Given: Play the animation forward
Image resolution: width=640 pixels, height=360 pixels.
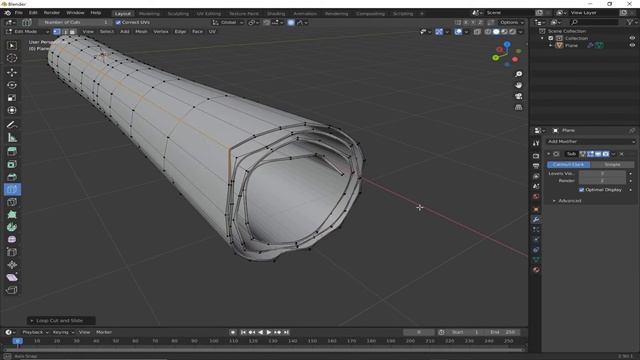Looking at the screenshot, I should coord(269,332).
